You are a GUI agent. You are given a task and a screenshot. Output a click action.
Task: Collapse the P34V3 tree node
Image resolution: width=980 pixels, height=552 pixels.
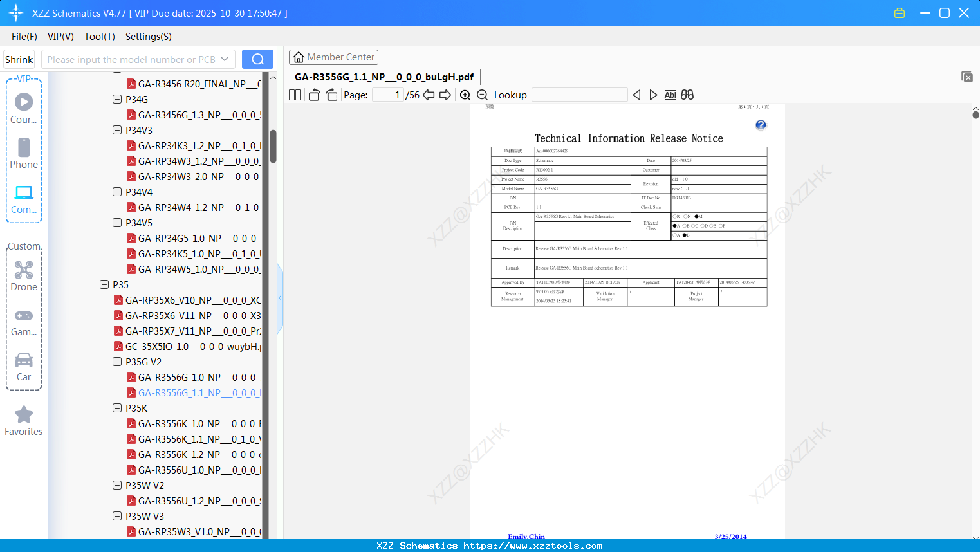[117, 131]
